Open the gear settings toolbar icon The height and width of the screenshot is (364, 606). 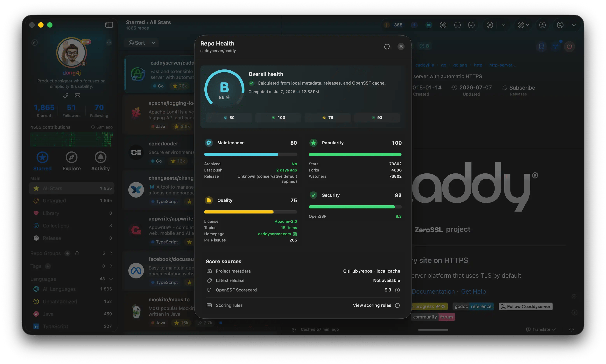pos(443,25)
